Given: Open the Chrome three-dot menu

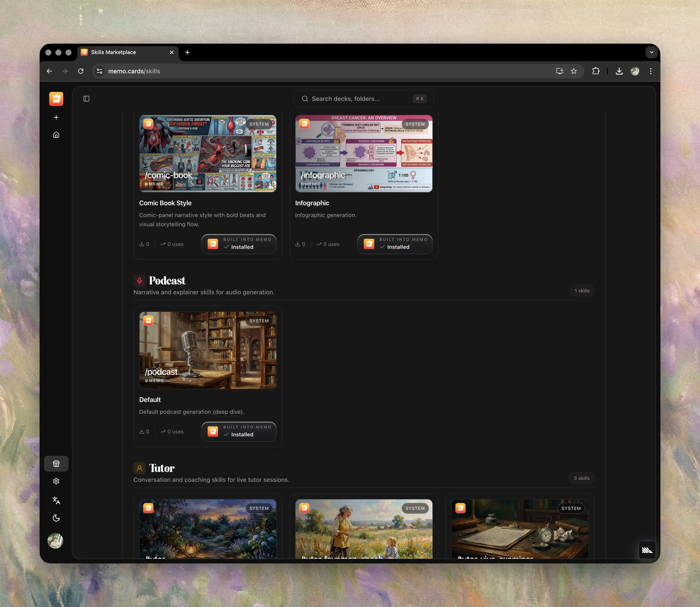Looking at the screenshot, I should [x=651, y=71].
